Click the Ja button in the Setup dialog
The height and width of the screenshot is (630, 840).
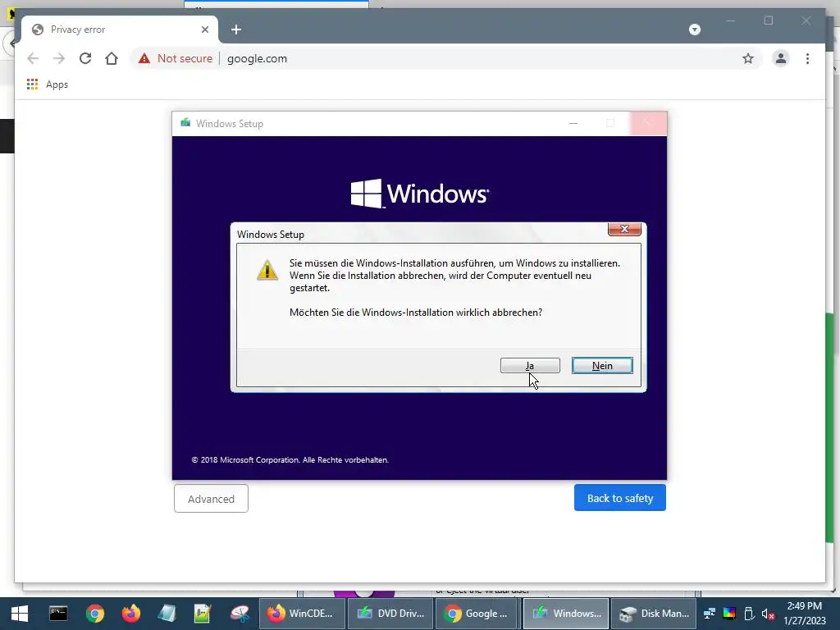pyautogui.click(x=530, y=365)
